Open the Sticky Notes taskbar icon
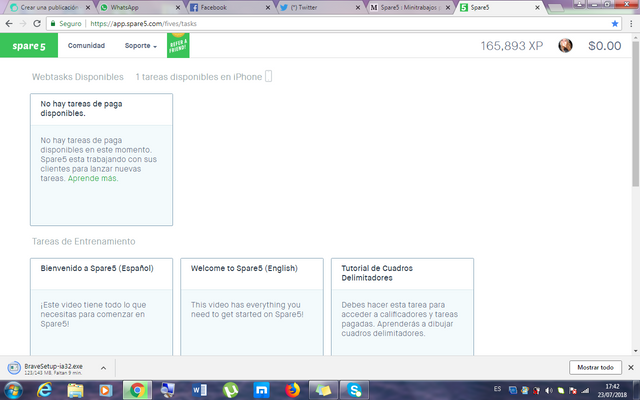Screen dimensions: 640x400 323,391
